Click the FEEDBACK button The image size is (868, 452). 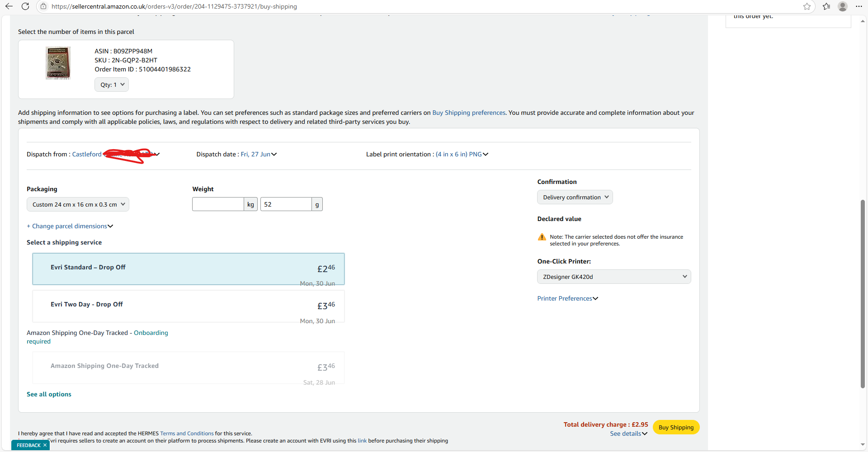(x=28, y=445)
